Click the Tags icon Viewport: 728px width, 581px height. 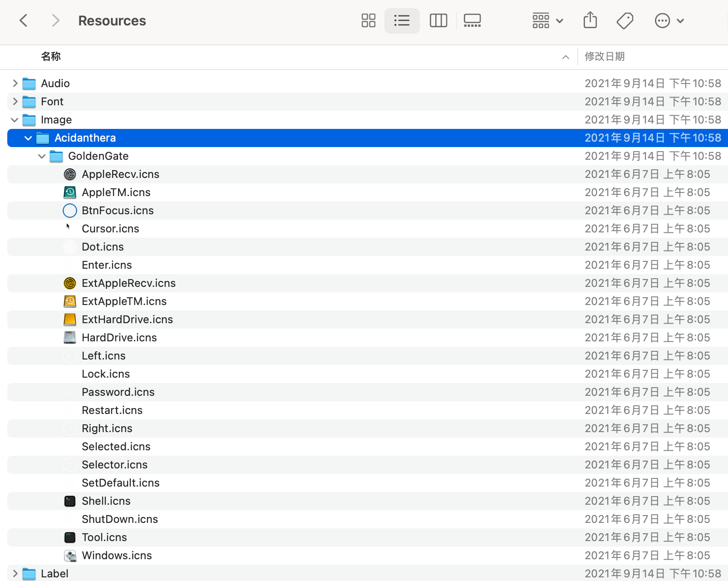pos(625,20)
